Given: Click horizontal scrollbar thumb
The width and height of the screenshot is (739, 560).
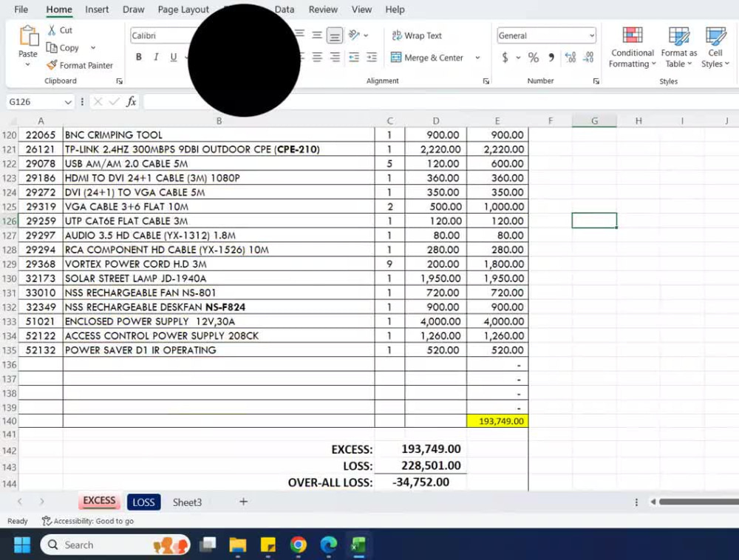Looking at the screenshot, I should pyautogui.click(x=699, y=502).
